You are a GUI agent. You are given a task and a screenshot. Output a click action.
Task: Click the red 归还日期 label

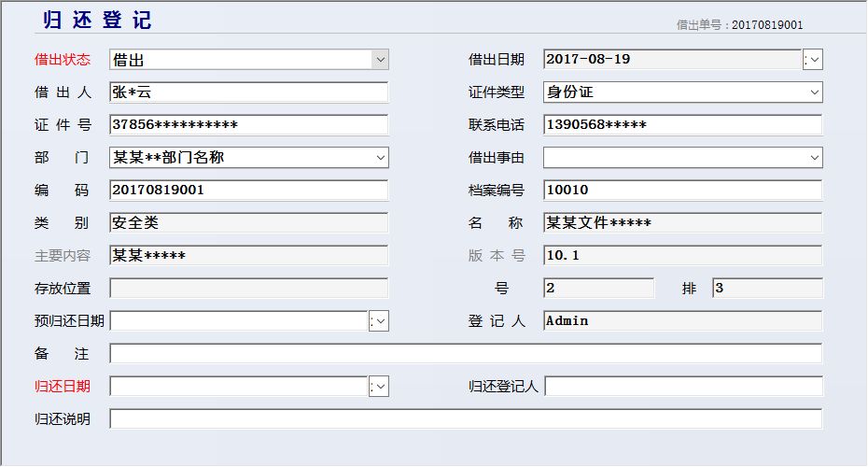62,386
